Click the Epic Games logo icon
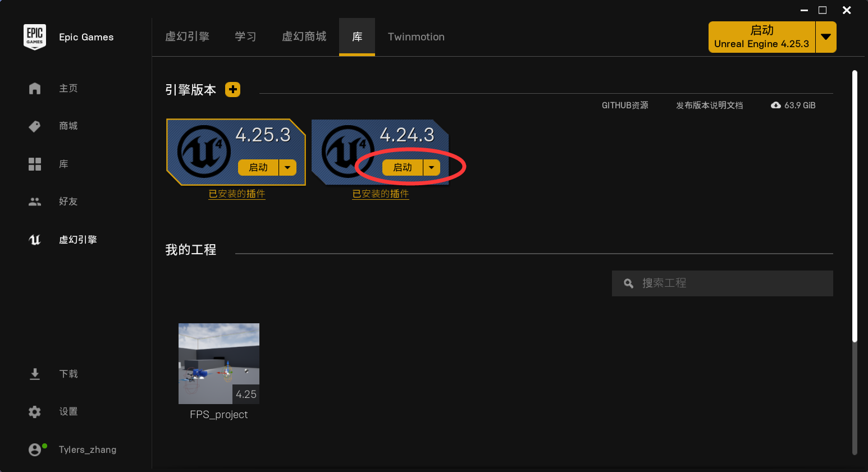The image size is (868, 472). tap(35, 37)
